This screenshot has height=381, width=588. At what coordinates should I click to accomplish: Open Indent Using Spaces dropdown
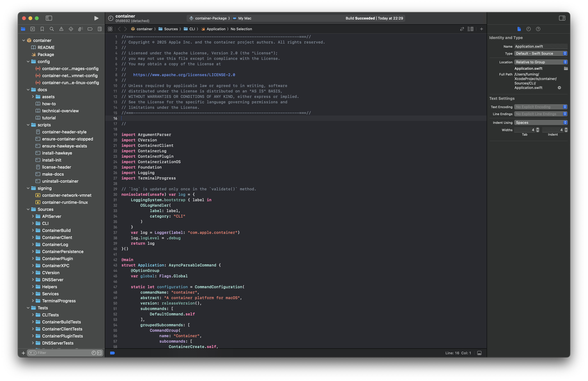[x=541, y=123]
